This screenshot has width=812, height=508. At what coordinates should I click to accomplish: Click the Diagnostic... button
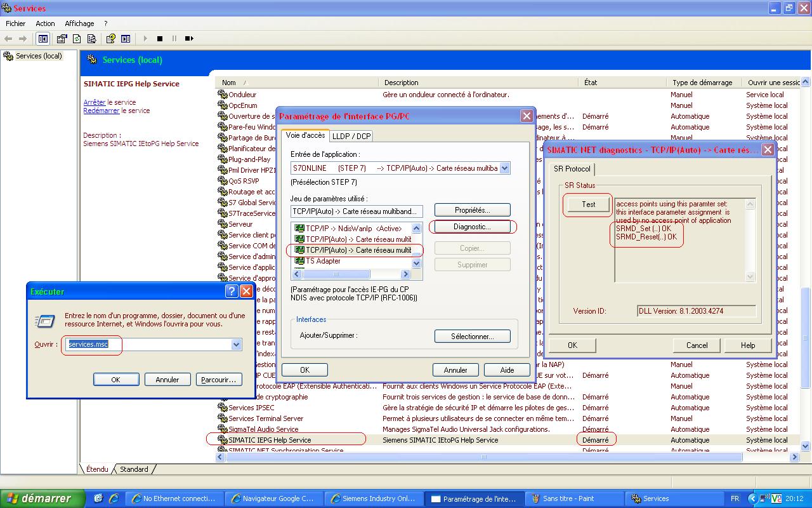[473, 227]
